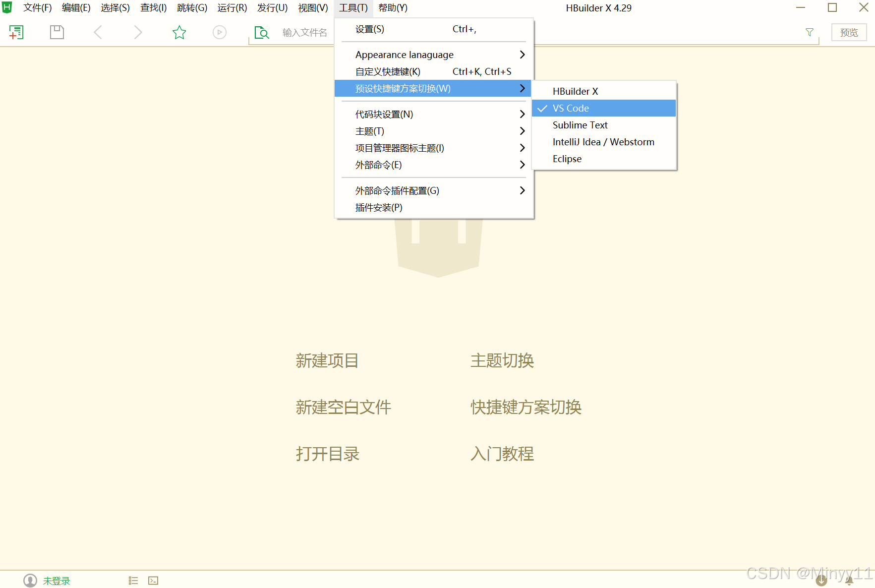Open the 文件(F) menu
Image resolution: width=875 pixels, height=588 pixels.
(37, 8)
